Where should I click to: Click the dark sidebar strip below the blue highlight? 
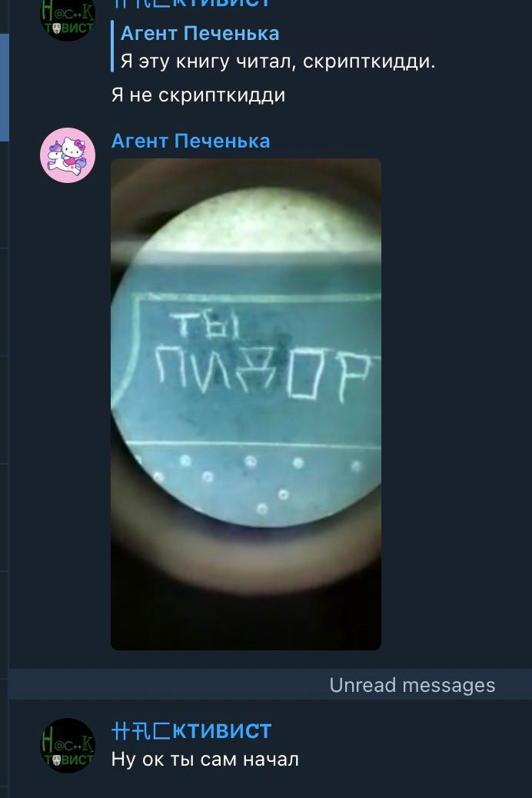4,195
